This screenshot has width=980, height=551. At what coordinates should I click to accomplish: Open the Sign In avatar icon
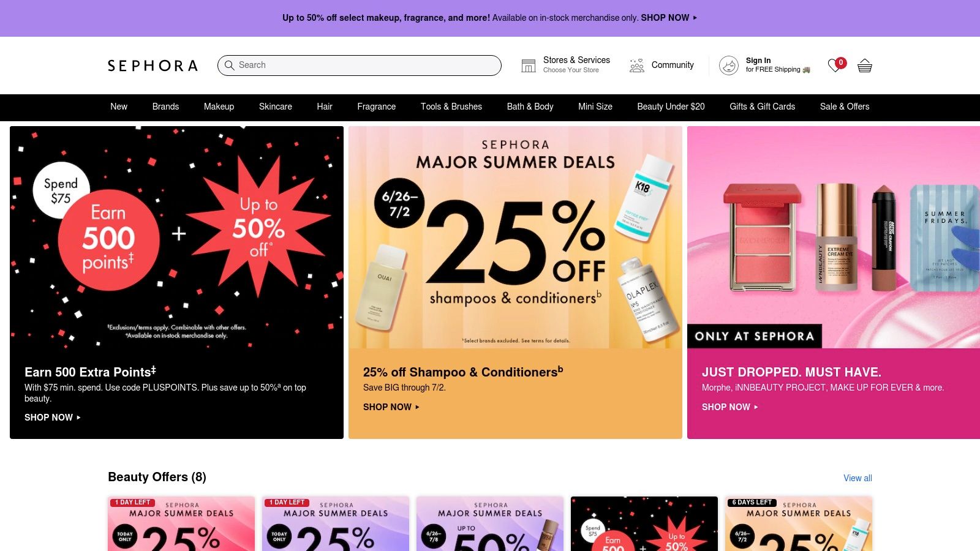coord(729,66)
